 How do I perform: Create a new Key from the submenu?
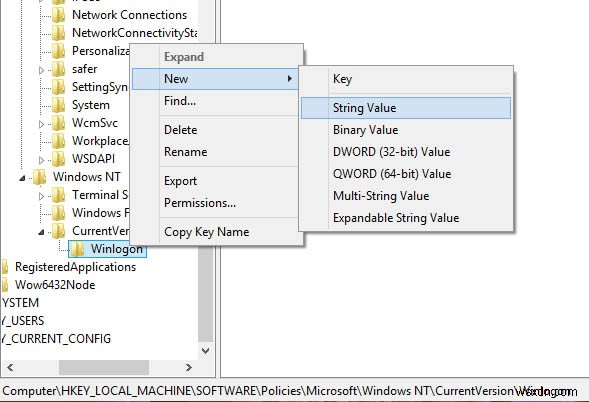coord(406,79)
